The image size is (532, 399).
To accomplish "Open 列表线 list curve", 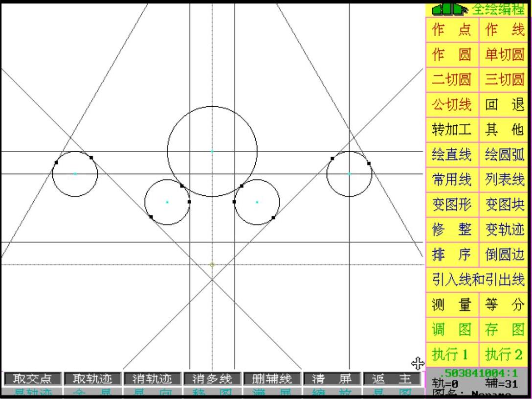I will pyautogui.click(x=504, y=179).
